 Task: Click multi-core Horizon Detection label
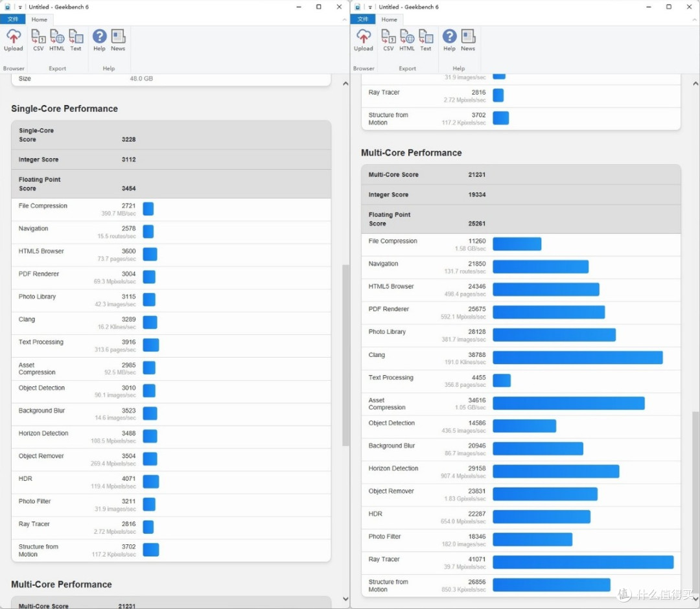click(393, 468)
